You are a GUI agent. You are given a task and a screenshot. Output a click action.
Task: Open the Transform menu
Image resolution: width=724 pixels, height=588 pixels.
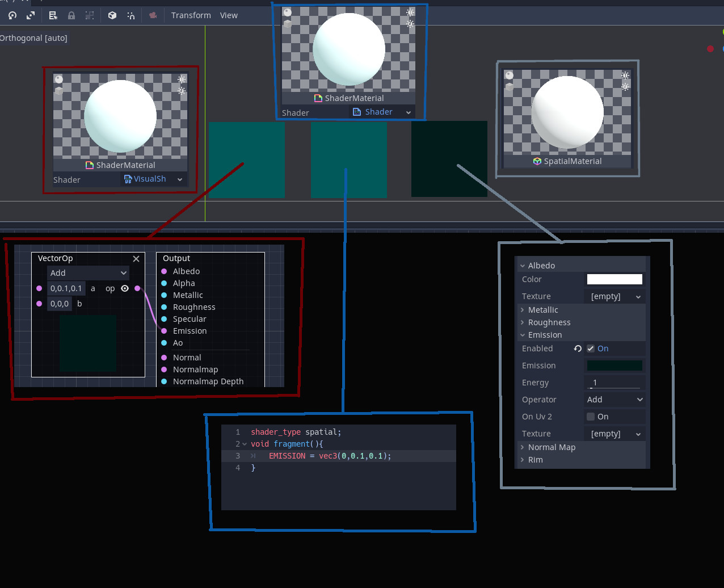[191, 15]
